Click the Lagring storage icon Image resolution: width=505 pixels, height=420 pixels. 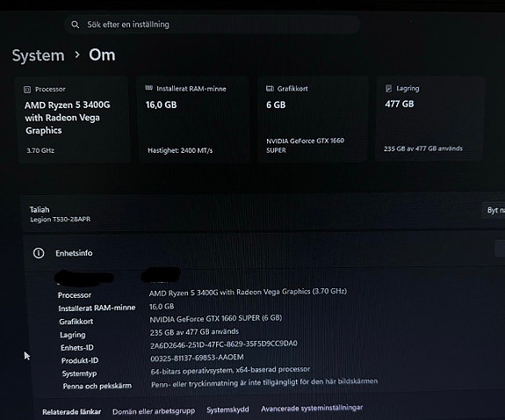(x=389, y=89)
